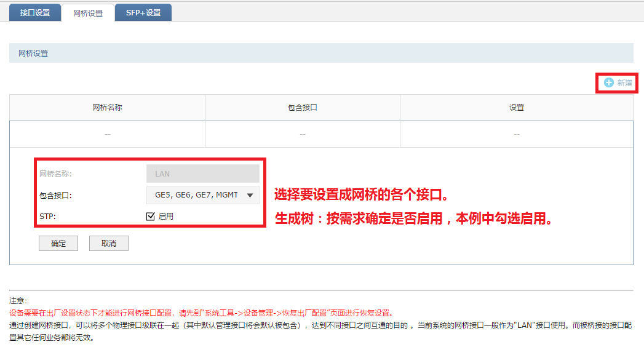Click the 新增 text link
Screen dimensions: 644x347
tap(624, 82)
